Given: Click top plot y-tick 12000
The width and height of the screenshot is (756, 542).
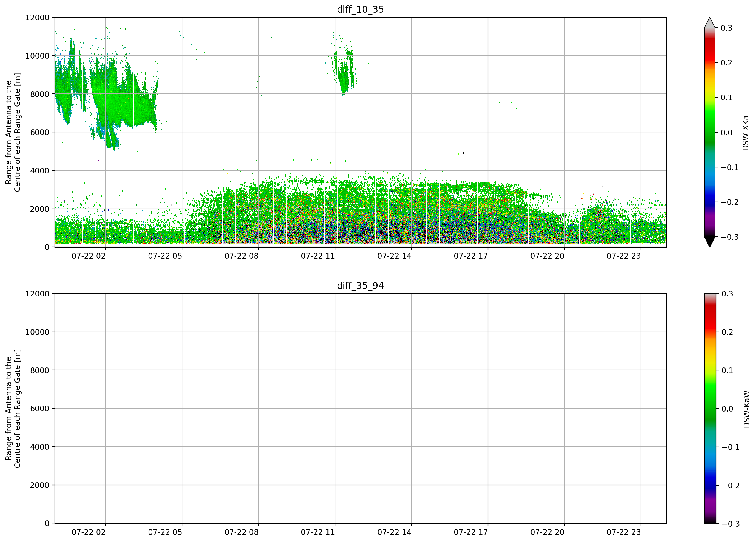Looking at the screenshot, I should [37, 18].
